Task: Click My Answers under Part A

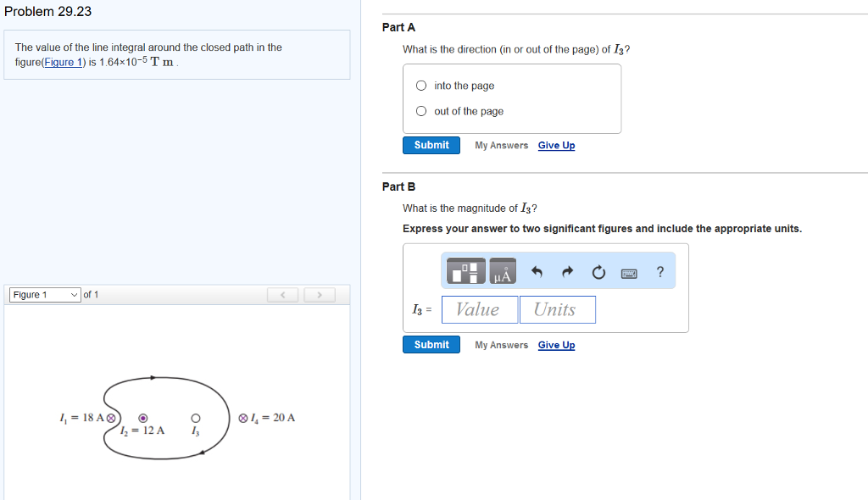Action: [501, 145]
